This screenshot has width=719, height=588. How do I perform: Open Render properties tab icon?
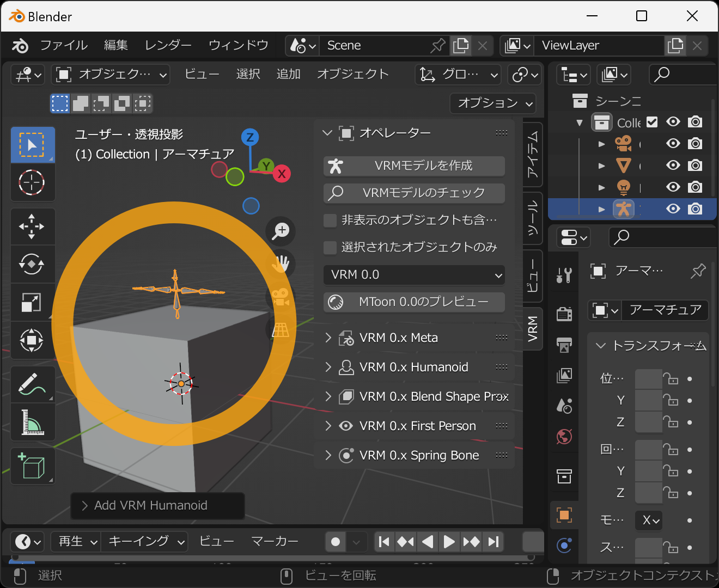click(x=564, y=314)
